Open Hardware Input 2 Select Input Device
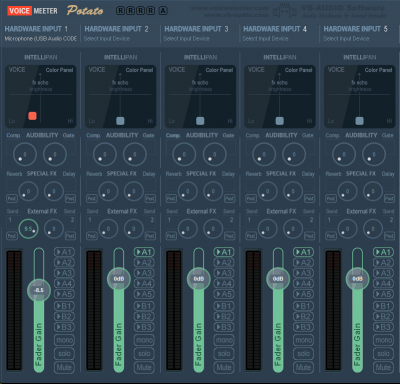The width and height of the screenshot is (400, 384). coord(107,39)
